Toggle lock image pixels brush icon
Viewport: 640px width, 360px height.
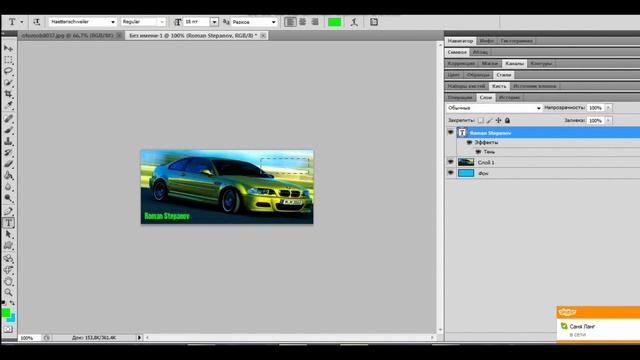tap(489, 120)
